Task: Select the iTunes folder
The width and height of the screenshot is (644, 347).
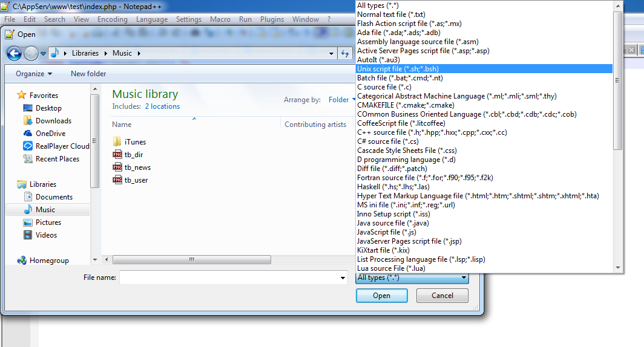Action: [135, 142]
